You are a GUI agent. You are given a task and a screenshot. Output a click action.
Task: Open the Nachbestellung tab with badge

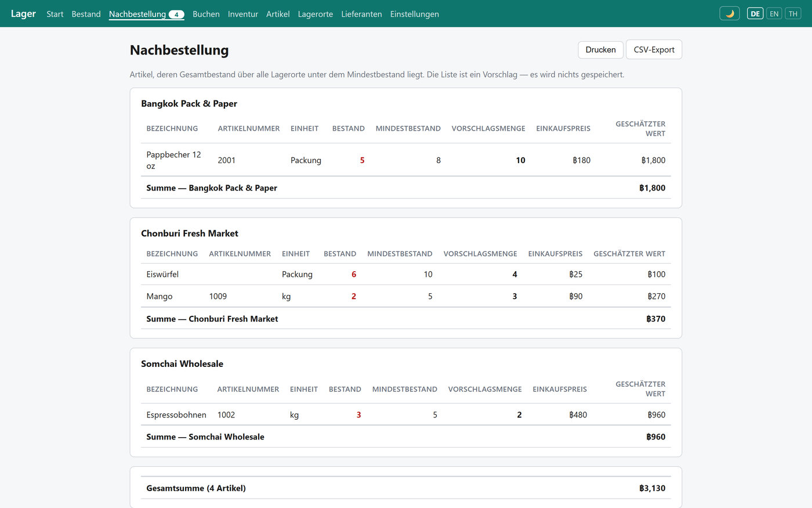click(x=147, y=14)
